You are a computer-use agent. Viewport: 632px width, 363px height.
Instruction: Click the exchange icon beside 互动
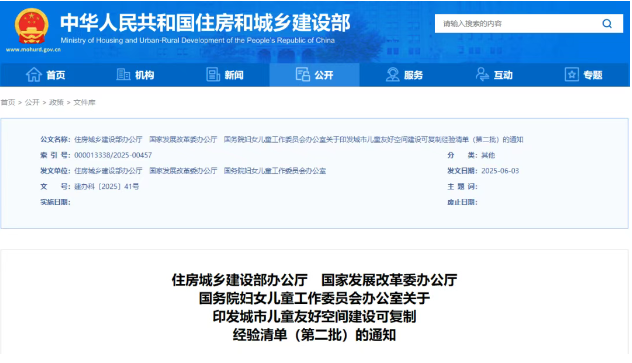click(x=482, y=75)
